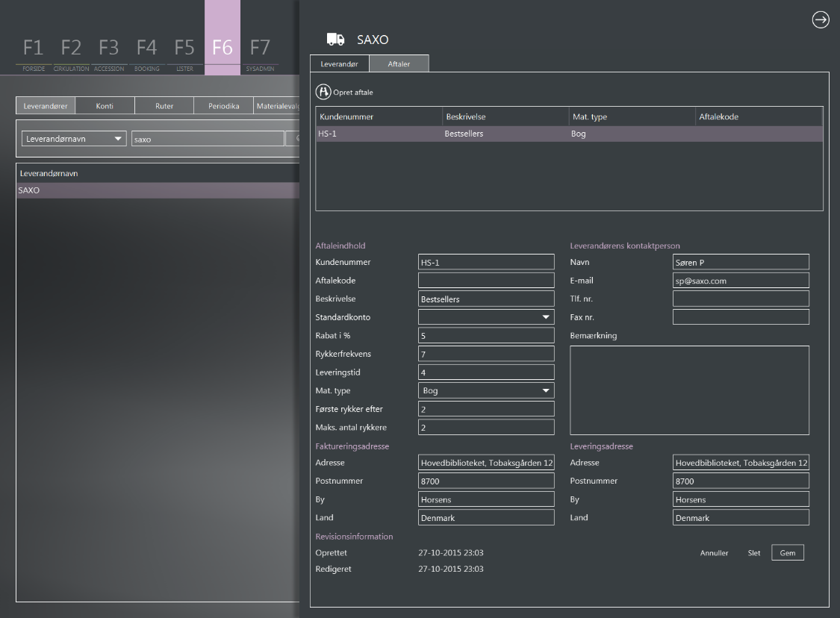Image resolution: width=840 pixels, height=618 pixels.
Task: Click the E-mail field with sp@saxo.com
Action: [x=741, y=280]
